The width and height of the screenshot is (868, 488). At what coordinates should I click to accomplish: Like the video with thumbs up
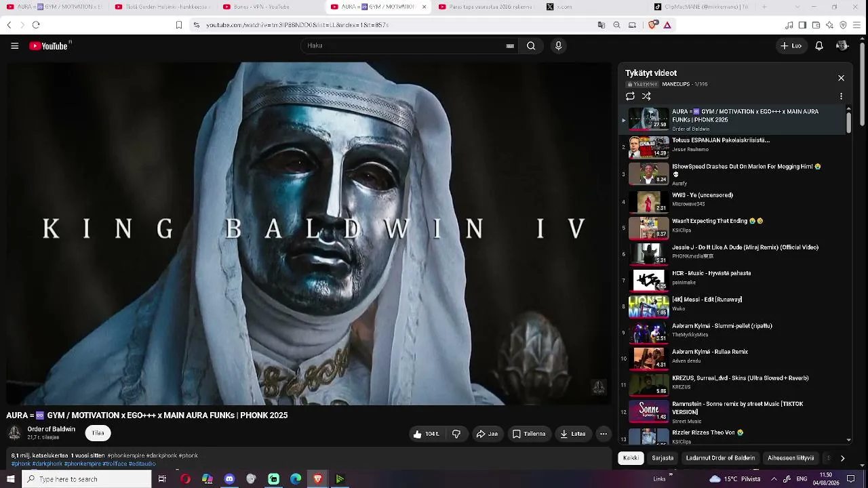coord(426,434)
